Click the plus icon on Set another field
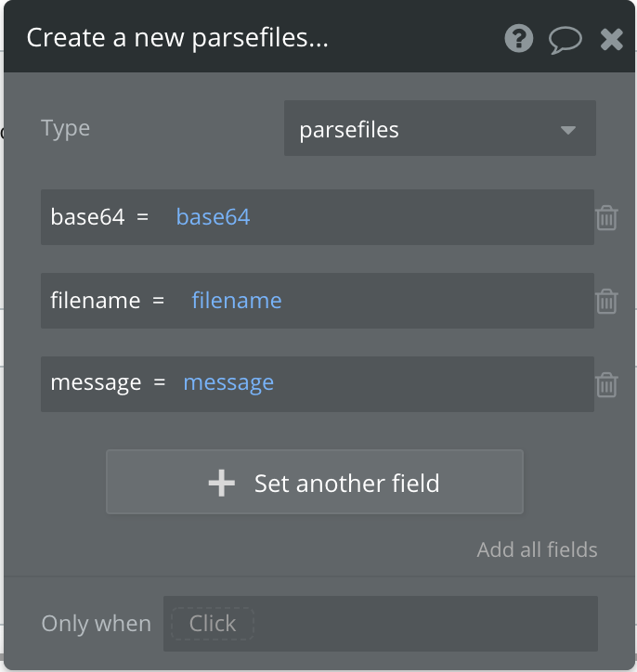The image size is (637, 672). [222, 483]
